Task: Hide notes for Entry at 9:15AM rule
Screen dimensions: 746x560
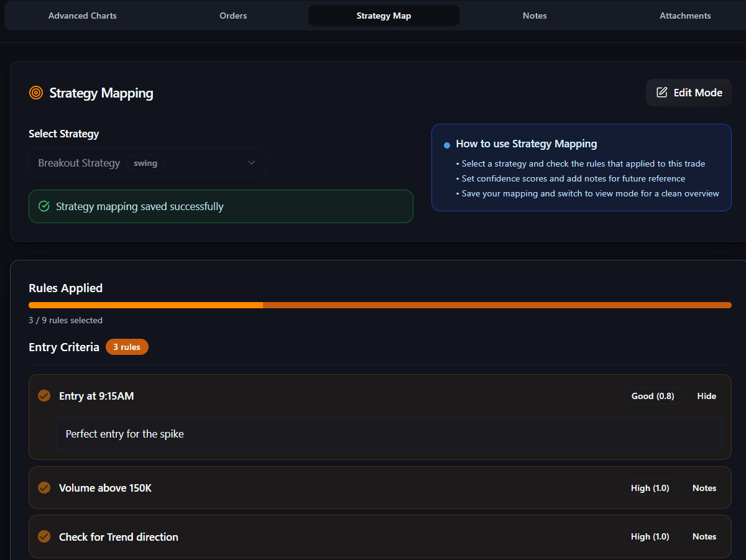Action: click(706, 395)
